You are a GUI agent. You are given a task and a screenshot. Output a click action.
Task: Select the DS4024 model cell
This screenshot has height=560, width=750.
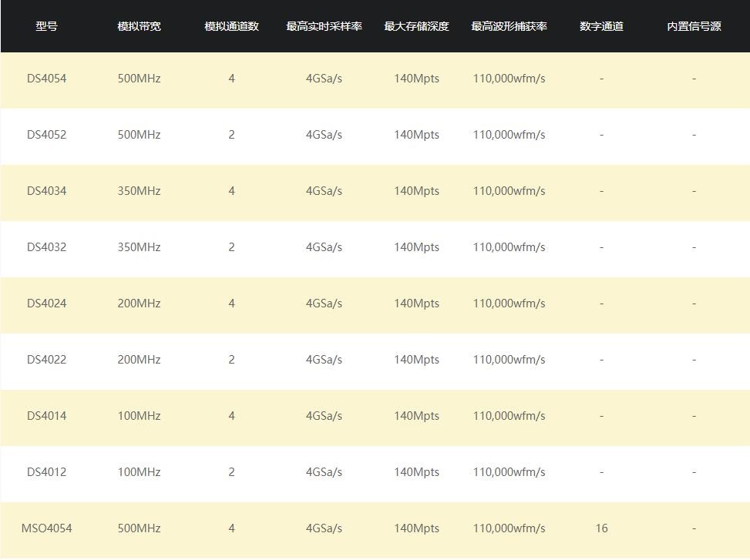pyautogui.click(x=46, y=303)
